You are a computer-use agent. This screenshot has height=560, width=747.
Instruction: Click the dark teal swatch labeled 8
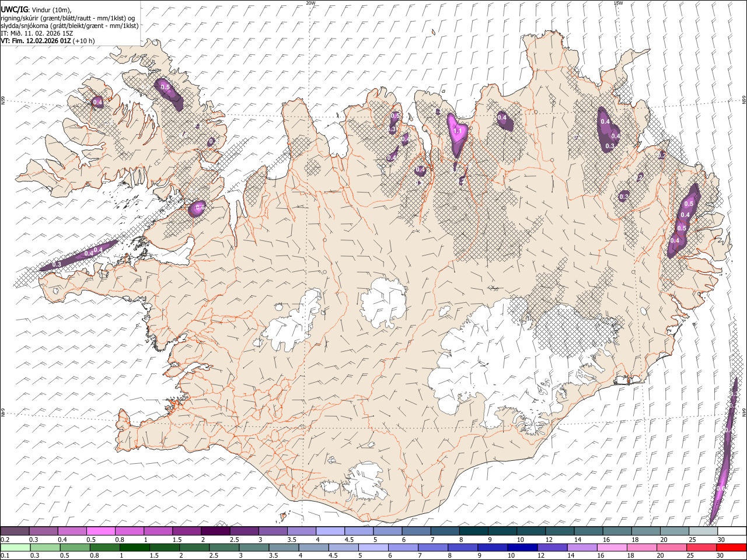pyautogui.click(x=474, y=531)
